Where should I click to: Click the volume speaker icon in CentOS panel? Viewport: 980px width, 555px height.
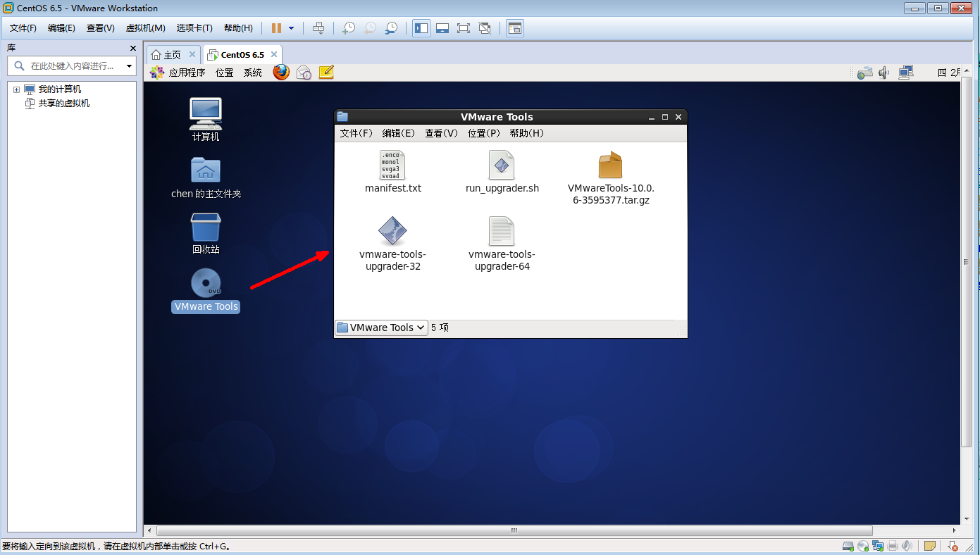(884, 73)
